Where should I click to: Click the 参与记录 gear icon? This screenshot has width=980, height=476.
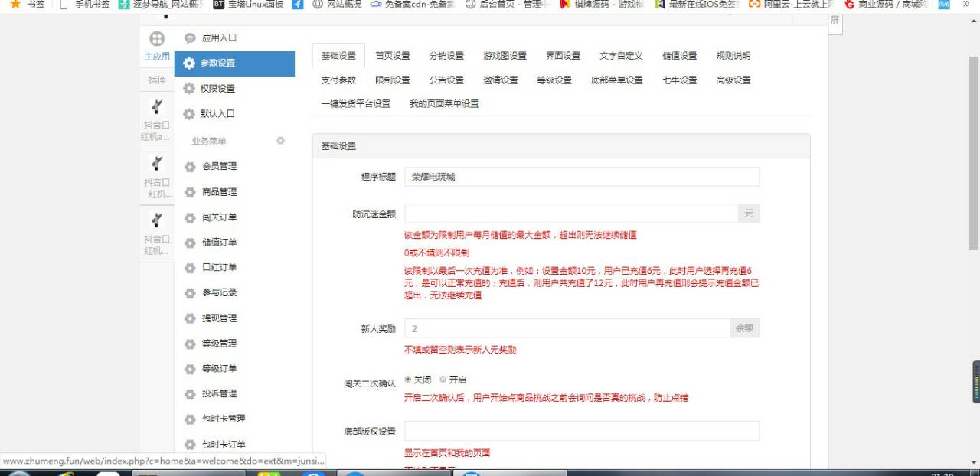[190, 293]
